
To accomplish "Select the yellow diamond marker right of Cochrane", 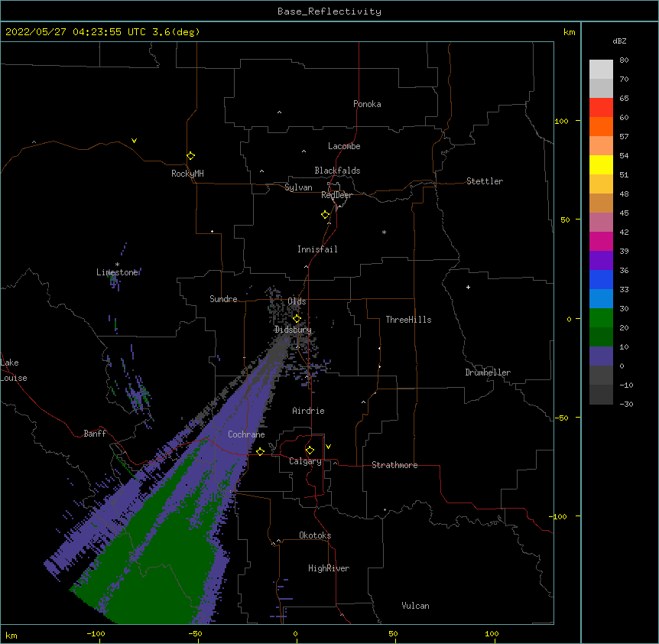I will click(x=260, y=451).
